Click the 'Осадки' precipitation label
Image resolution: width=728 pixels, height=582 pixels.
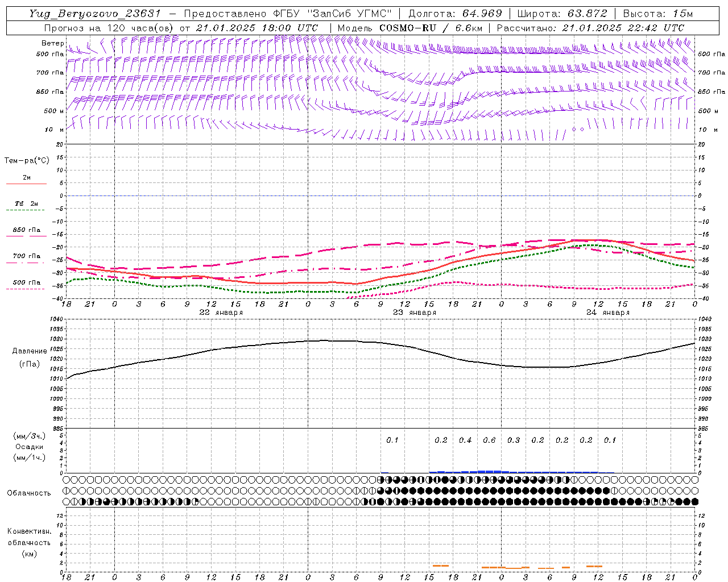[x=30, y=447]
